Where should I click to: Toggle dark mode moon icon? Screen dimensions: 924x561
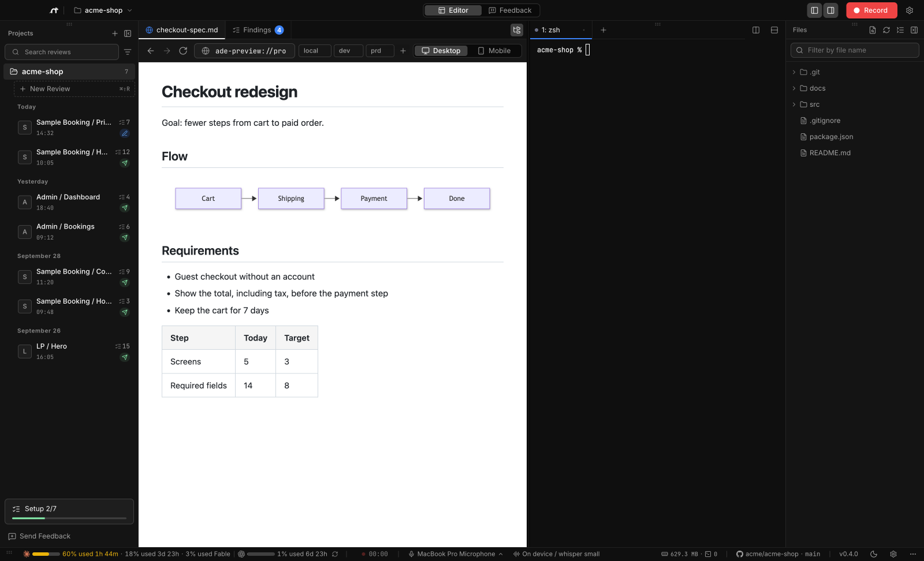(x=874, y=554)
